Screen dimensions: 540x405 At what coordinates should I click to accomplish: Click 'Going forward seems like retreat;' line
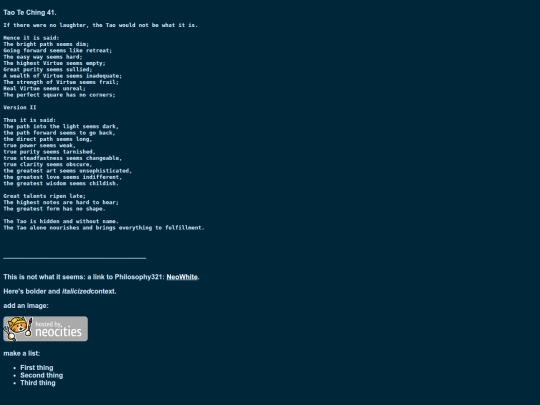point(58,50)
